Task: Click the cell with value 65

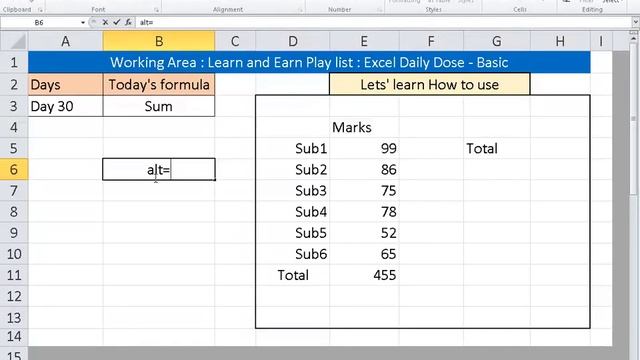Action: point(364,254)
